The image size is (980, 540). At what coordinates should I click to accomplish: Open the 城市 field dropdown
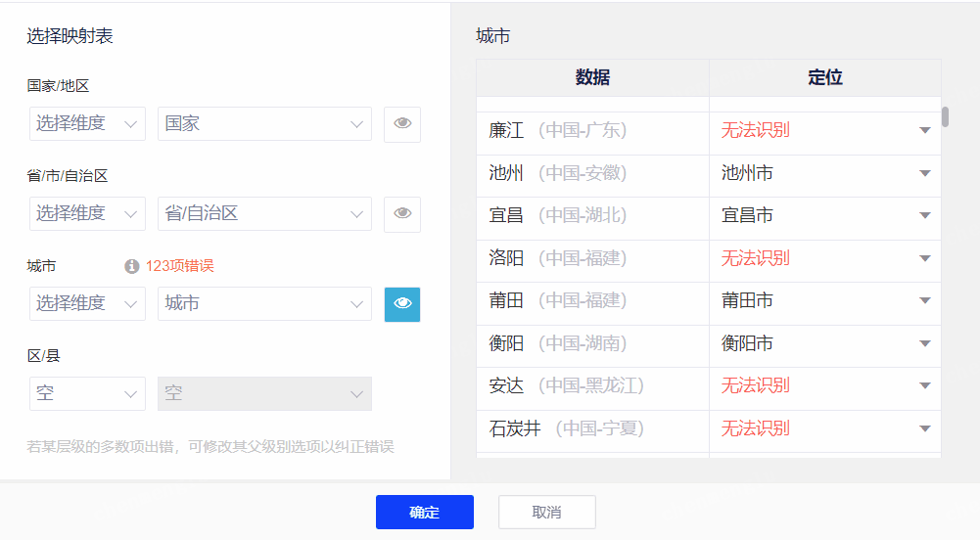tap(264, 304)
